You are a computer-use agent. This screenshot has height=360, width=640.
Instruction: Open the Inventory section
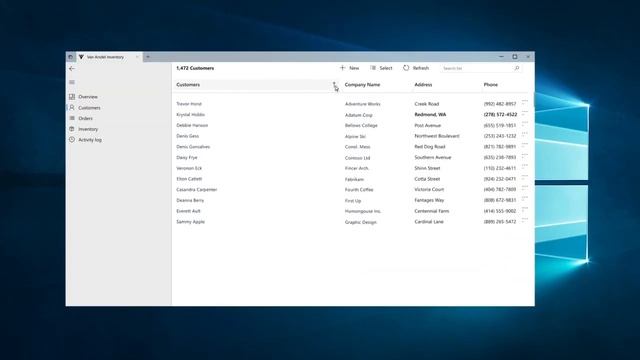(x=88, y=129)
